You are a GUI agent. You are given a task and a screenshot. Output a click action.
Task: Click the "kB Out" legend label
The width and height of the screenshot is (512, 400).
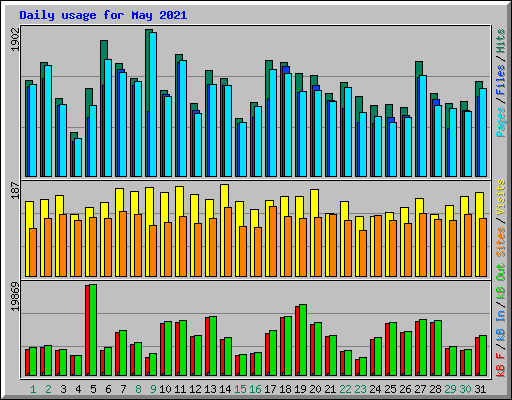tap(501, 281)
